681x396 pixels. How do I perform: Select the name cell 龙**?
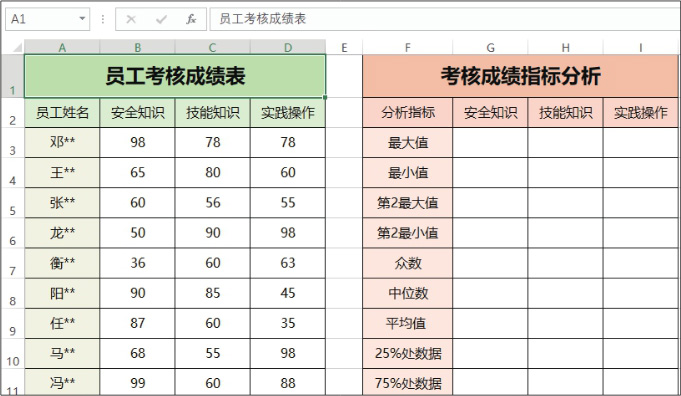point(62,233)
